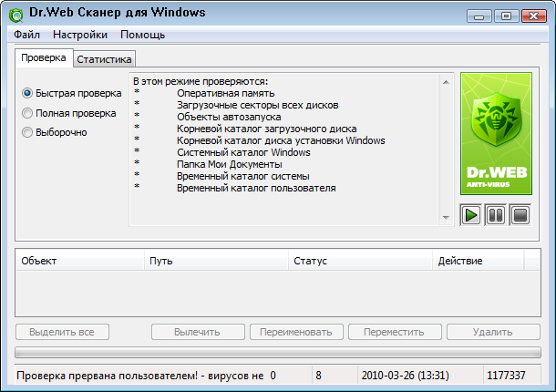Click 'Оперативная память' line in description
The height and width of the screenshot is (392, 556).
[x=226, y=93]
